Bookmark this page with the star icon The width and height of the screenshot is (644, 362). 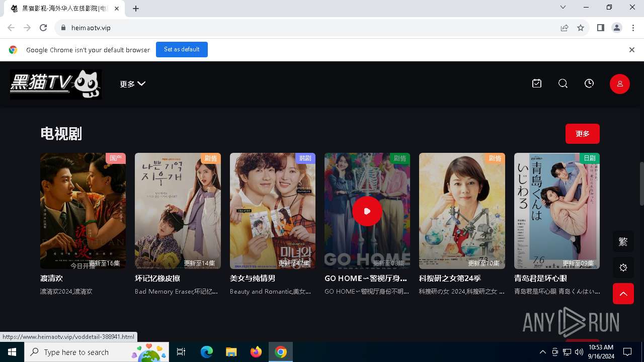coord(581,28)
